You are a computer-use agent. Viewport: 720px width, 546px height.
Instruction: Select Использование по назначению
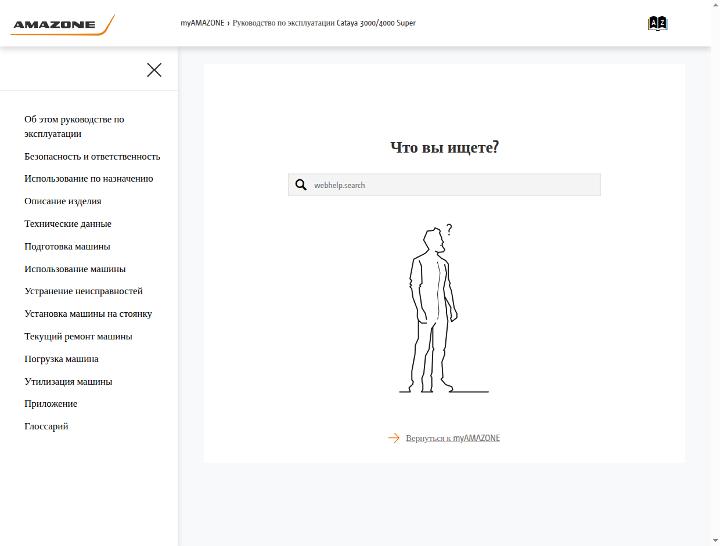(x=89, y=179)
